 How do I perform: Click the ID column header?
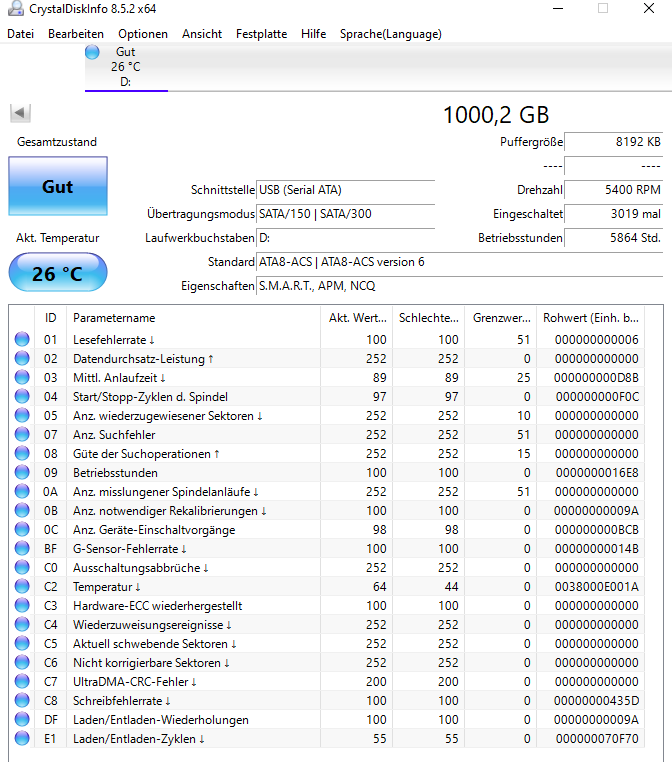(51, 318)
